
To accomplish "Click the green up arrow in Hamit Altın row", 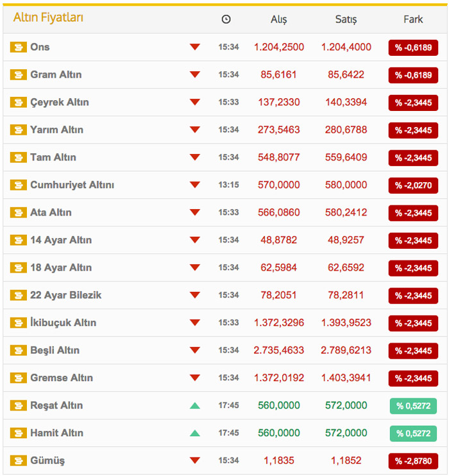I will pyautogui.click(x=195, y=433).
